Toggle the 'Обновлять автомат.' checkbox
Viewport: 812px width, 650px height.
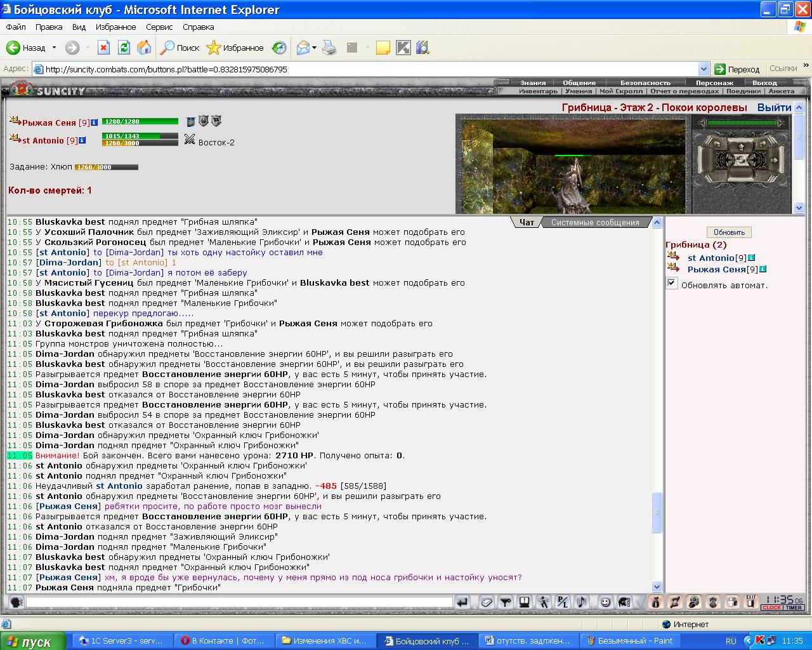(x=672, y=284)
